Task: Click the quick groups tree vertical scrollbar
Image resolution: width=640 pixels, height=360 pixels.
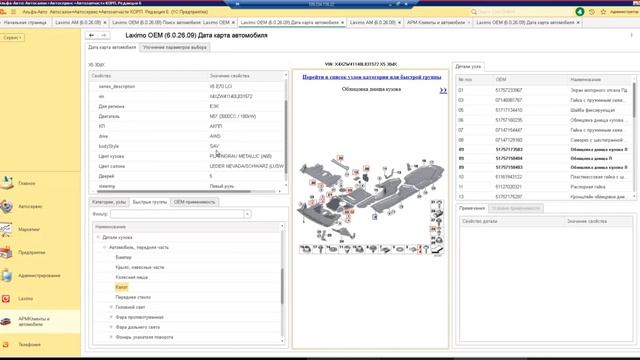Action: pos(282,286)
